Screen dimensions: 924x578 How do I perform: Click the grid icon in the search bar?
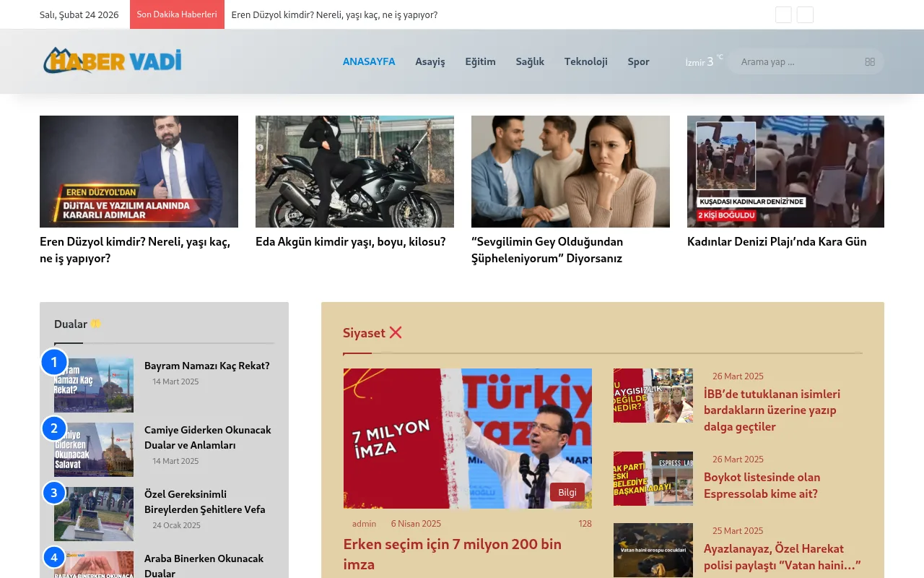pyautogui.click(x=870, y=61)
